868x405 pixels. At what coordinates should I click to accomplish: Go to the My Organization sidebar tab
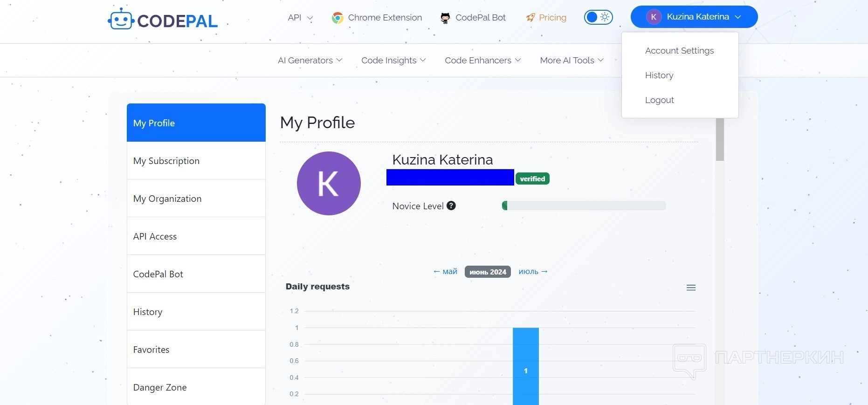point(196,199)
